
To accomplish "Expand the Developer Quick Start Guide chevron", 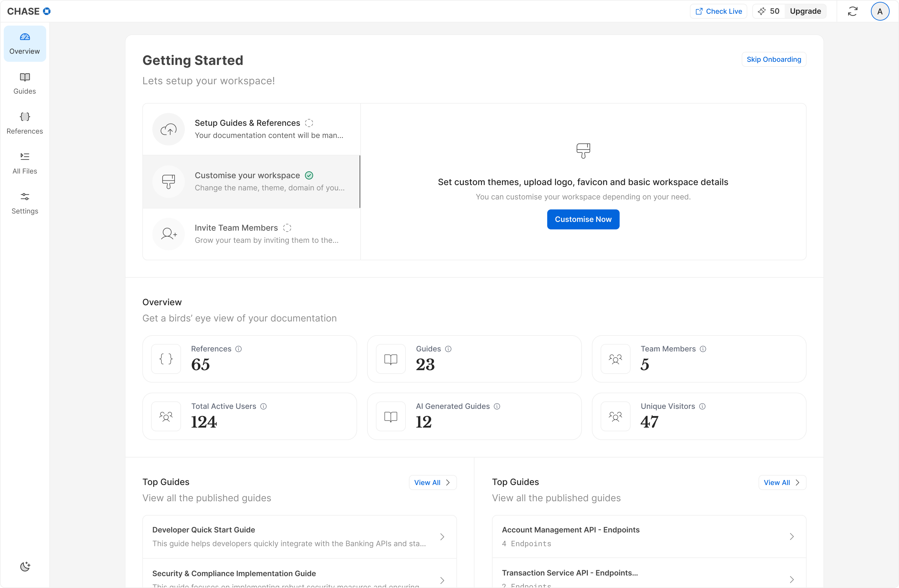I will [x=442, y=537].
